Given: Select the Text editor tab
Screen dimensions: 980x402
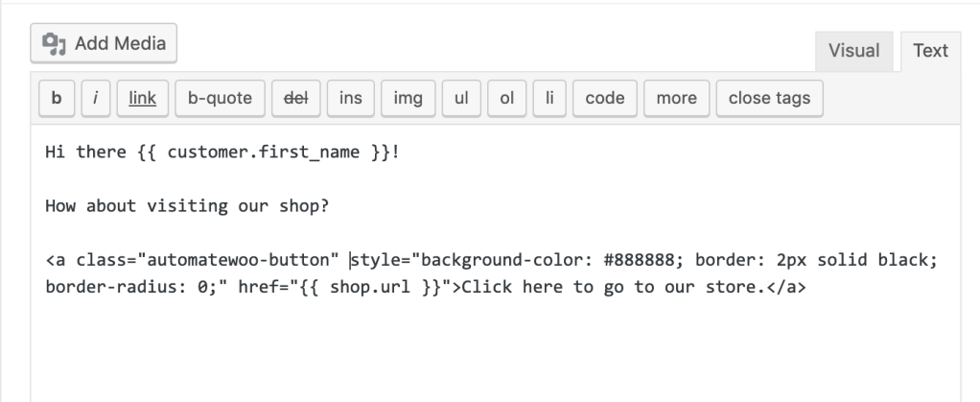Looking at the screenshot, I should click(930, 51).
